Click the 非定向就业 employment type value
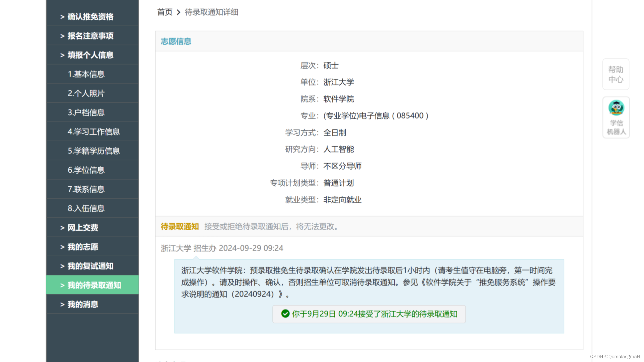 pos(342,200)
